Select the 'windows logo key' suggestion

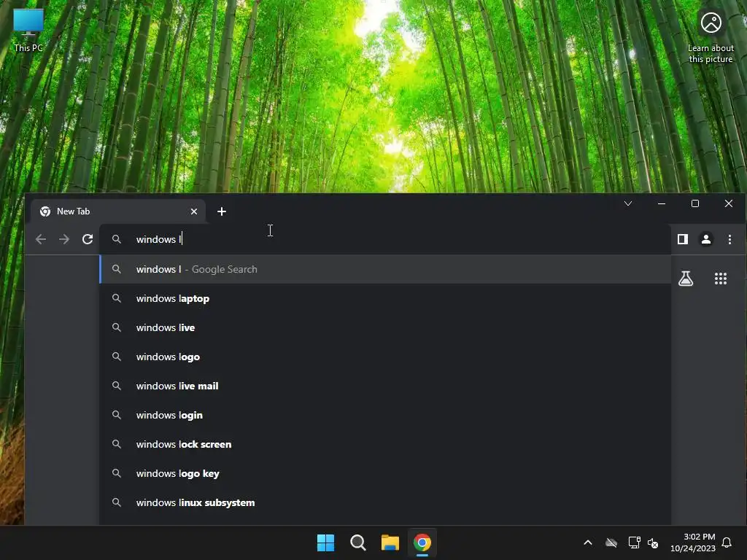(385, 473)
